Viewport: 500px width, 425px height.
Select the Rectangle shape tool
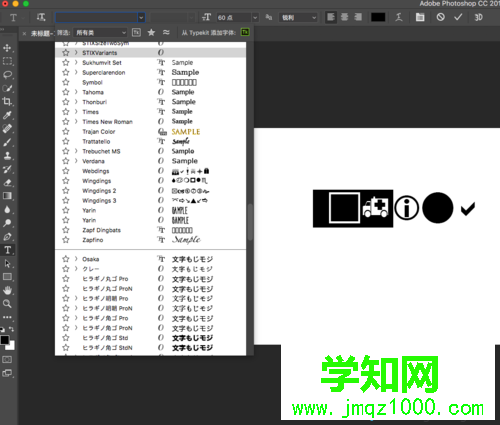[7, 277]
